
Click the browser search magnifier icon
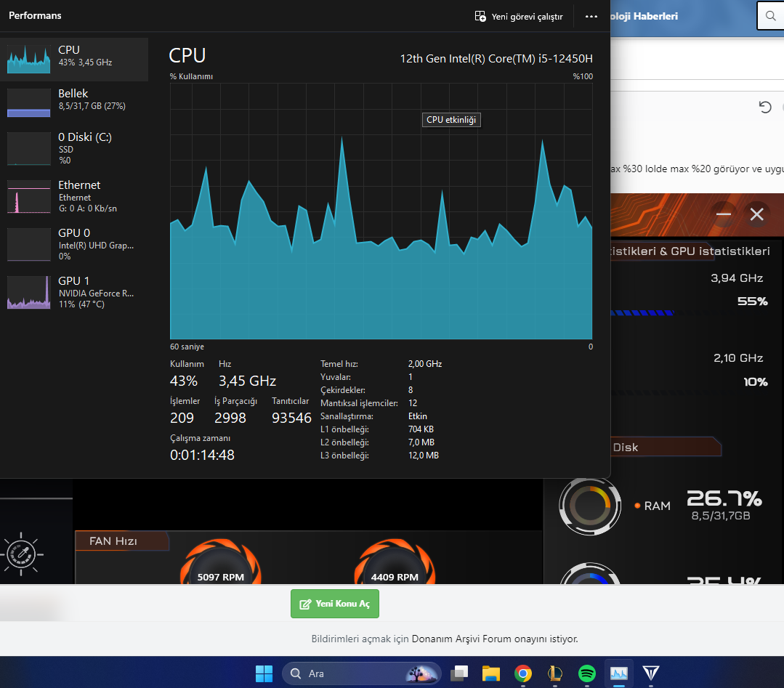click(x=770, y=16)
